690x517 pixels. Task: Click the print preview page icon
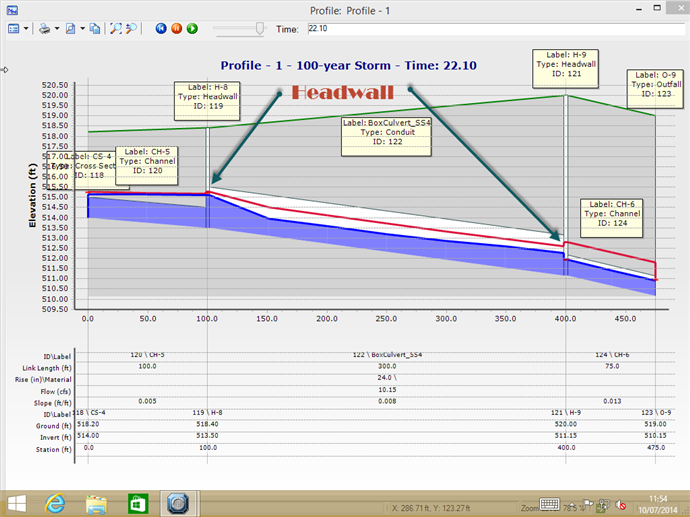tap(71, 29)
